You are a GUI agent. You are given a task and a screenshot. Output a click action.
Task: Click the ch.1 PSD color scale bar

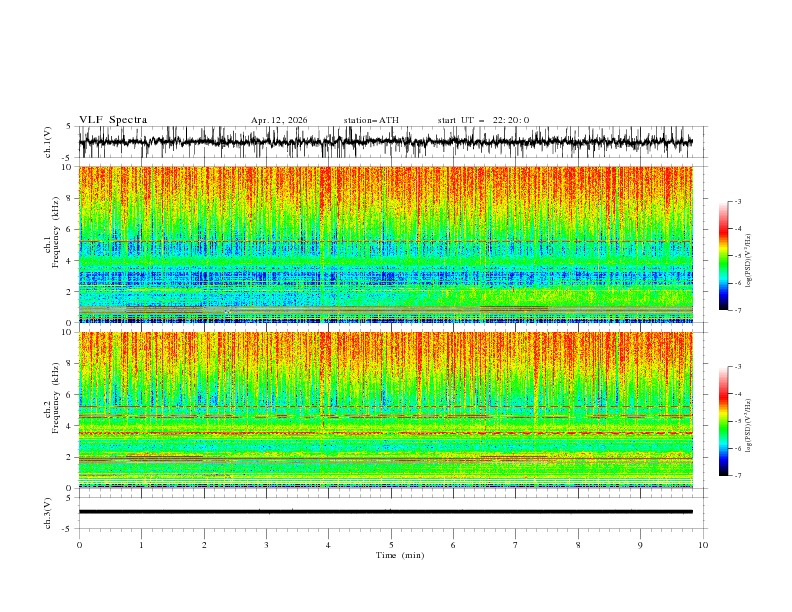723,256
